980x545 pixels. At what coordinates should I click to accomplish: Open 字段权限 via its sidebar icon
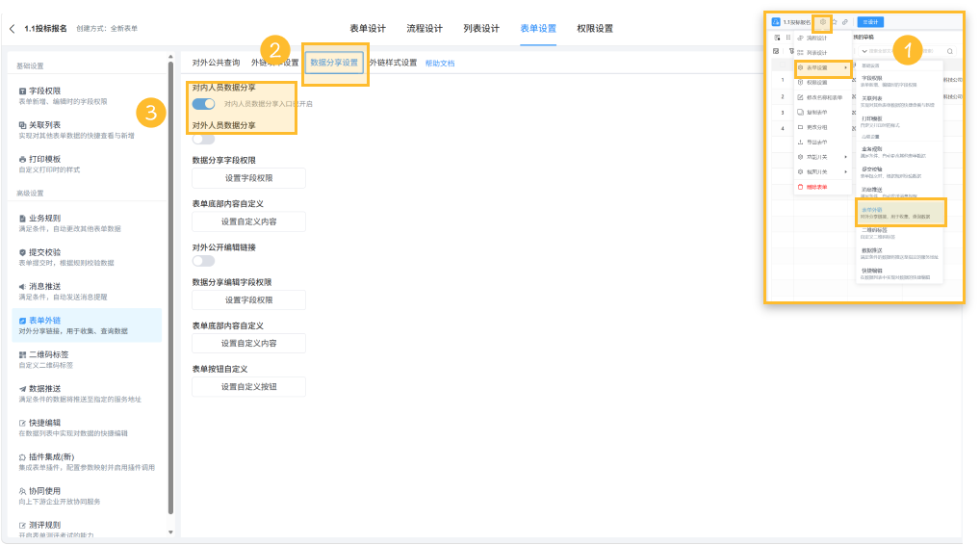[x=22, y=91]
